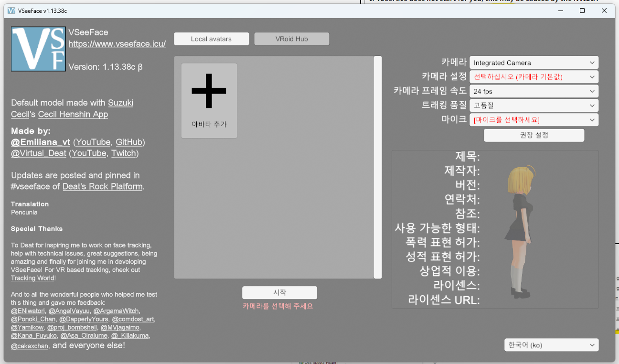Viewport: 619px width, 364px height.
Task: Open the 한국어 (ko) language dropdown
Action: (552, 345)
